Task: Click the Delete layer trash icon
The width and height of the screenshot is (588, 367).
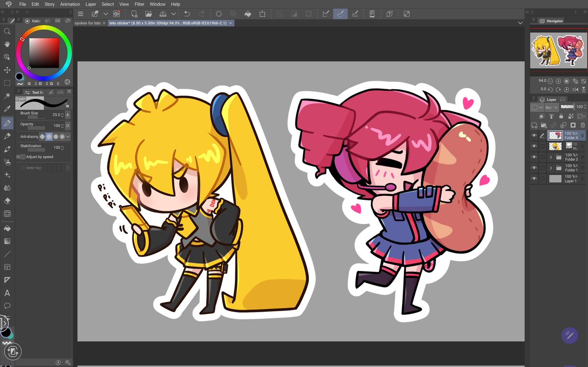Action: tap(583, 125)
